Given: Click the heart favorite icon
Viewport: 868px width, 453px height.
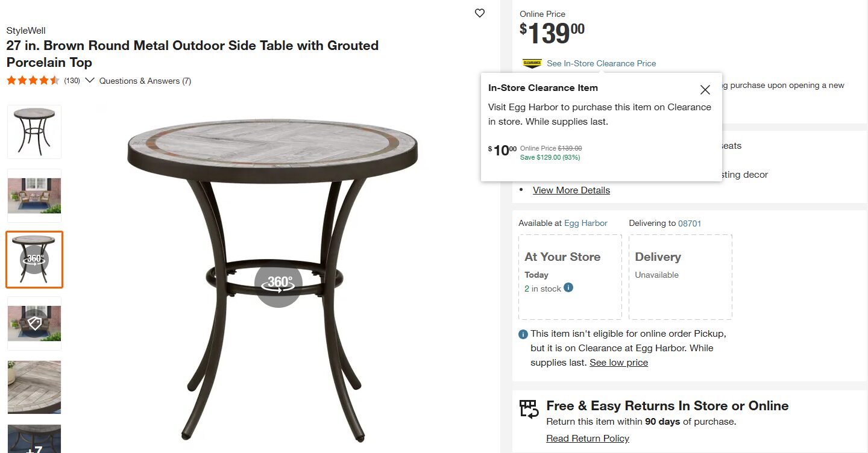Looking at the screenshot, I should coord(480,13).
